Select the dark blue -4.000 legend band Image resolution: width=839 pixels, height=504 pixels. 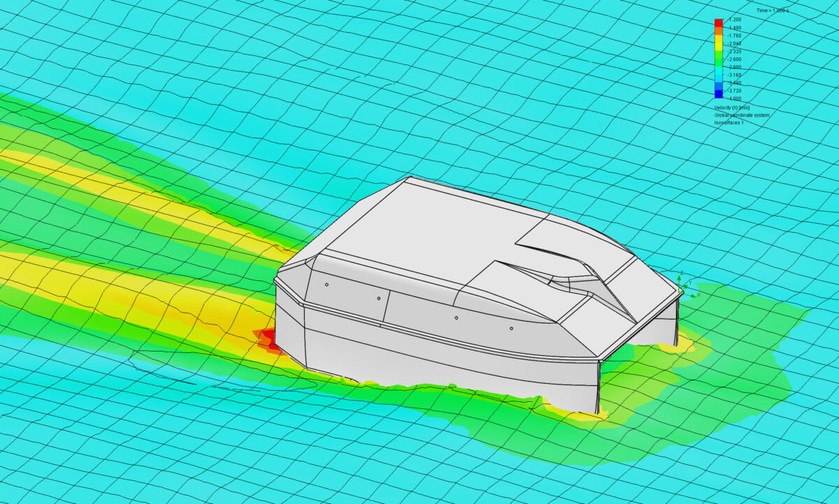coord(719,93)
